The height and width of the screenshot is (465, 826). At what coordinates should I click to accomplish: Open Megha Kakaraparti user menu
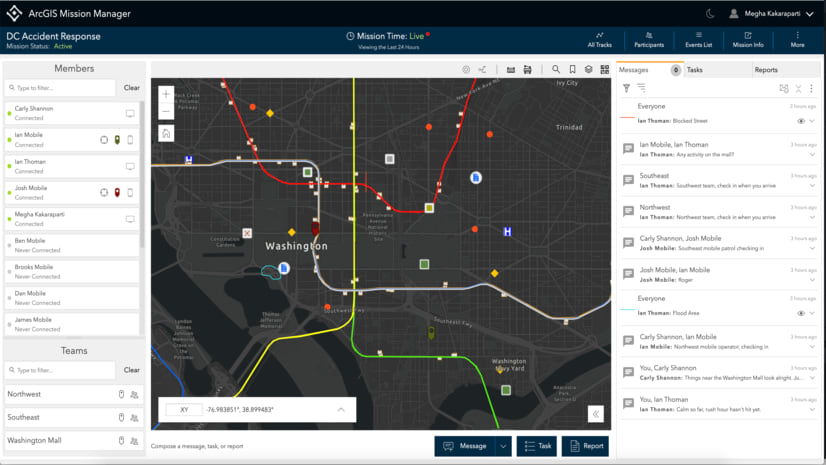tap(772, 14)
